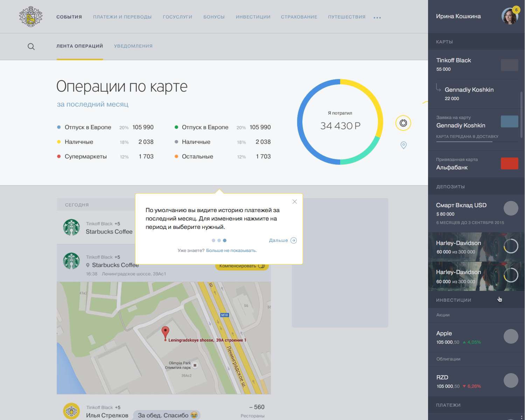Click 'Больше не показывать' link

(231, 251)
